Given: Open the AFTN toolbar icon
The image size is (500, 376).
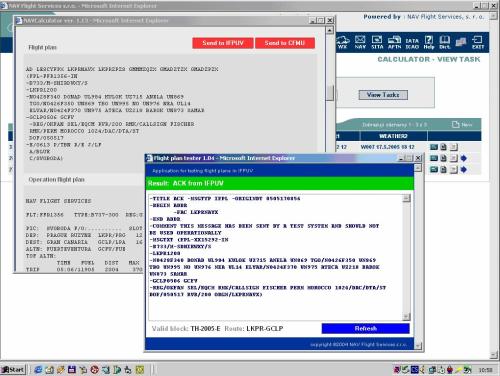Looking at the screenshot, I should pyautogui.click(x=394, y=43).
